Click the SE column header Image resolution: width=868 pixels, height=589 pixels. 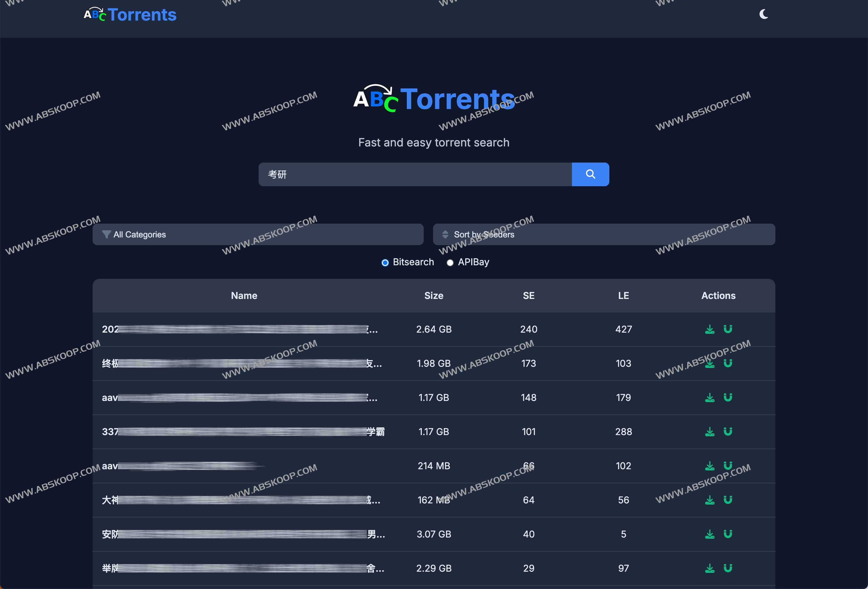pyautogui.click(x=528, y=296)
